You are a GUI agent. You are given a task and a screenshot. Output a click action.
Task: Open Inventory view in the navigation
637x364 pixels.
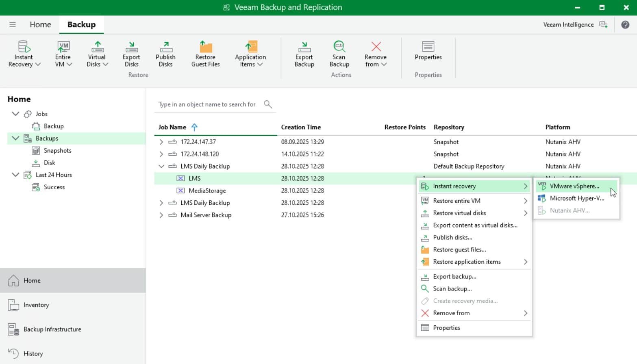(x=73, y=305)
